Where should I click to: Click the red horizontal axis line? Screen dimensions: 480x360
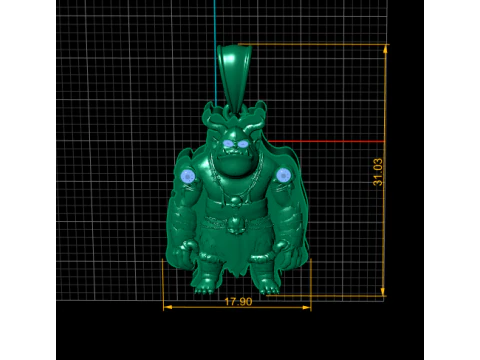click(326, 141)
